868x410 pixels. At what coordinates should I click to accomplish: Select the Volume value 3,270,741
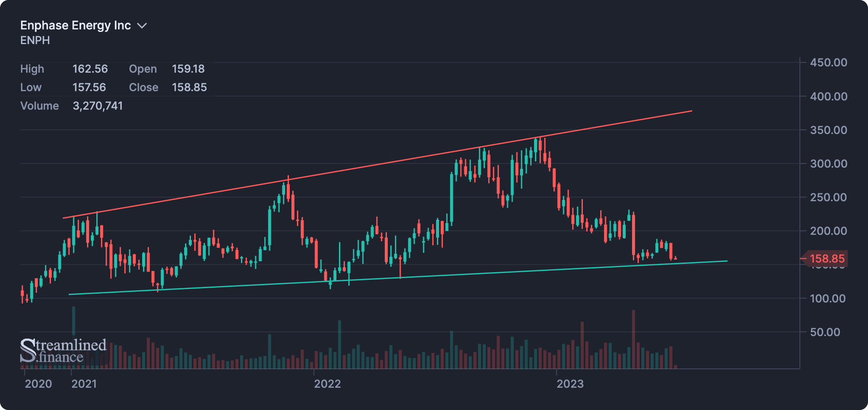[98, 106]
